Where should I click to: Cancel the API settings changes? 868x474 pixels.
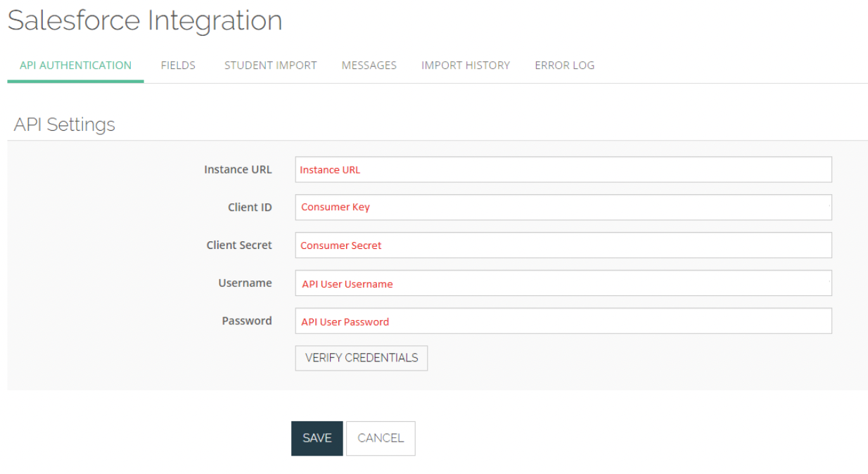[x=381, y=438]
